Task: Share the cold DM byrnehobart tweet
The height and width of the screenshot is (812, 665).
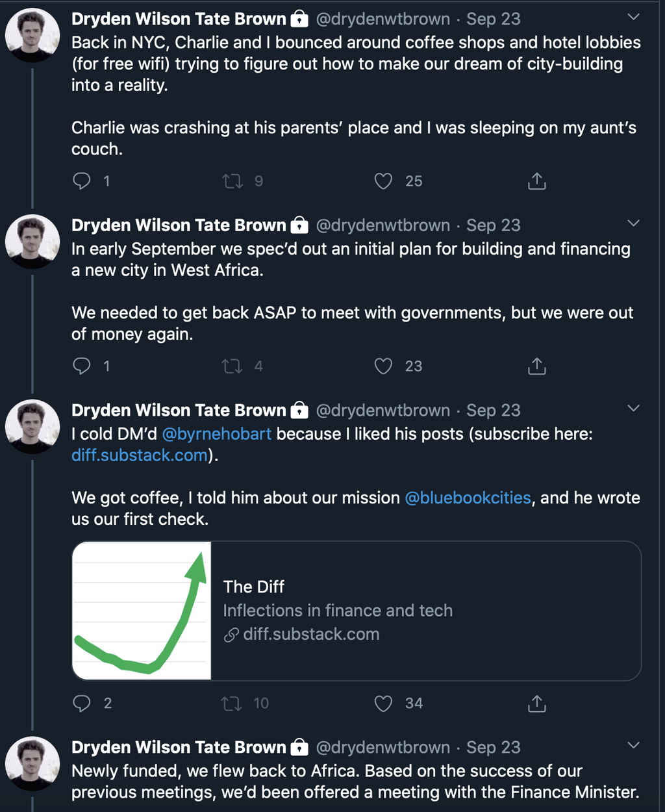Action: [536, 703]
